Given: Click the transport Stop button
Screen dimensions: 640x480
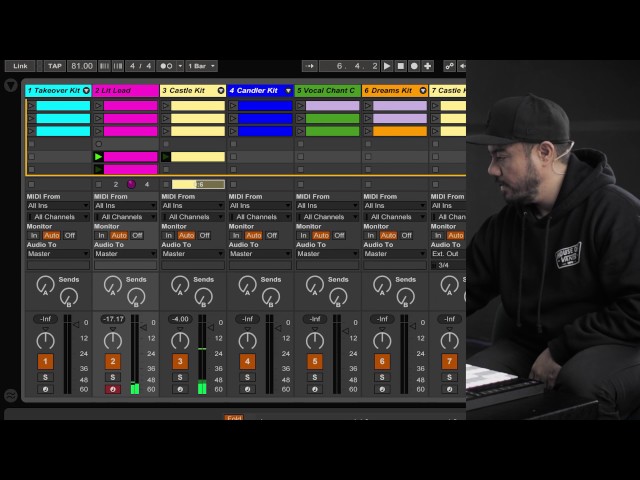Looking at the screenshot, I should tap(400, 66).
